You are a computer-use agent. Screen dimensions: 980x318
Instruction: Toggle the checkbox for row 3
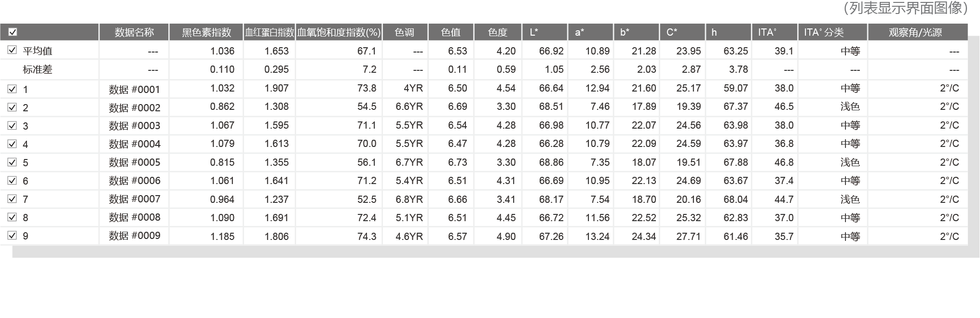pyautogui.click(x=13, y=125)
